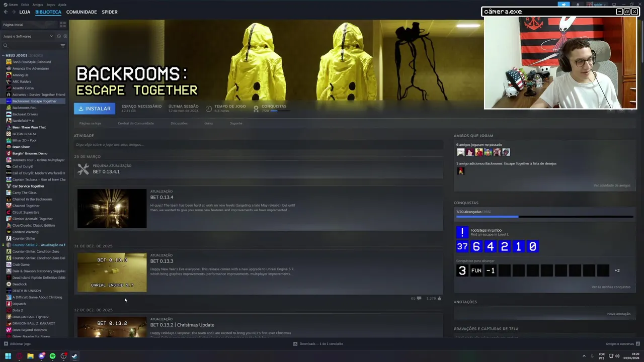644x362 pixels.
Task: Open the BET 0.13.4 update thumbnail
Action: 112,209
